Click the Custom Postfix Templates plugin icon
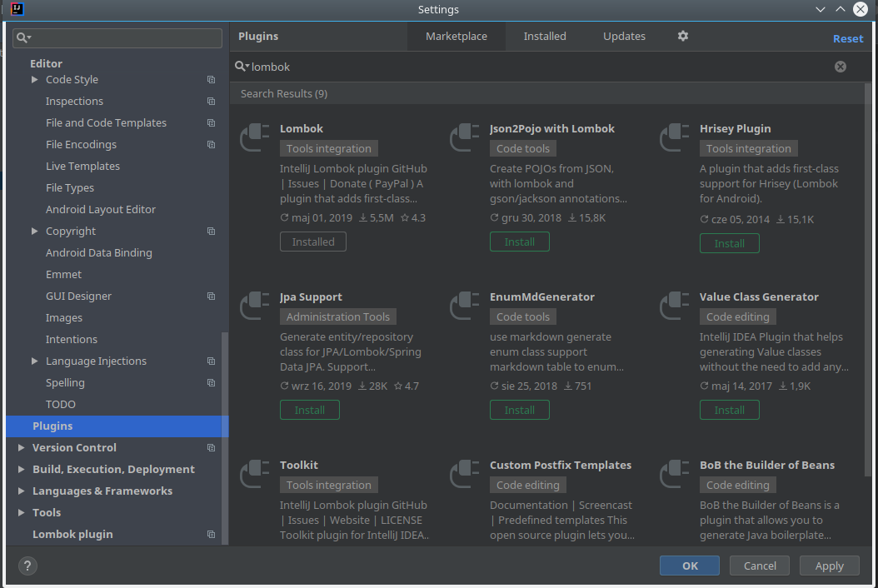This screenshot has height=588, width=878. pyautogui.click(x=465, y=474)
